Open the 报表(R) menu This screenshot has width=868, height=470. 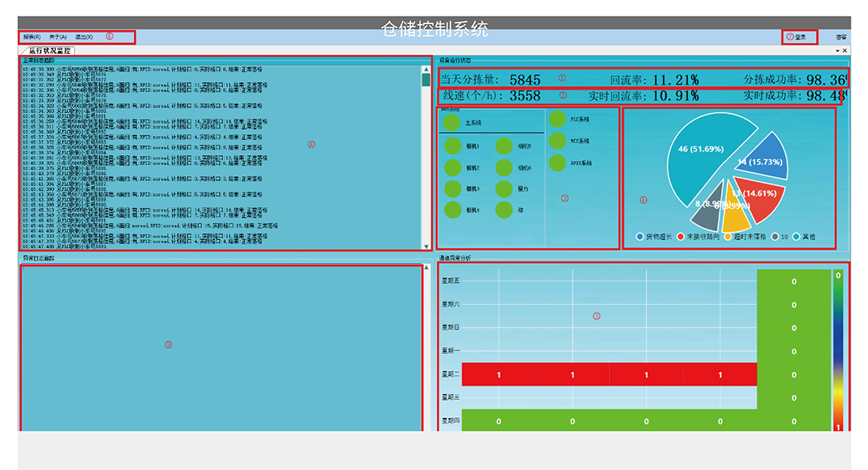coord(32,37)
